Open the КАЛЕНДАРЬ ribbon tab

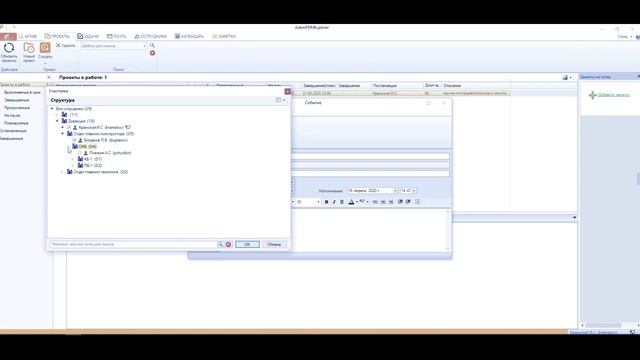(189, 36)
